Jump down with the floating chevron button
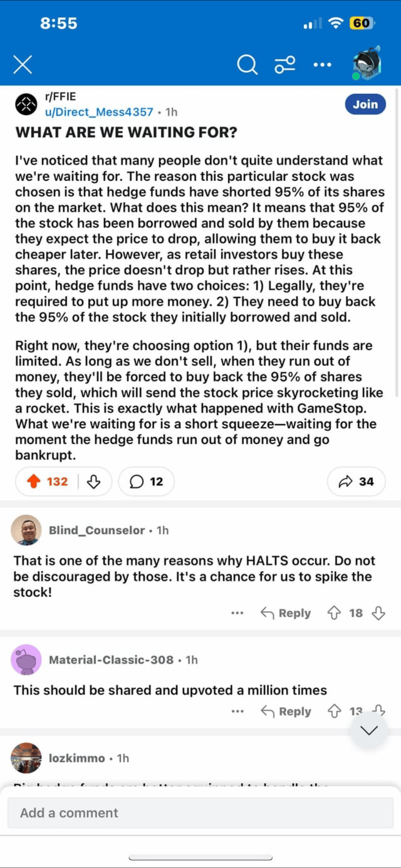Viewport: 401px width, 868px height. click(x=369, y=730)
